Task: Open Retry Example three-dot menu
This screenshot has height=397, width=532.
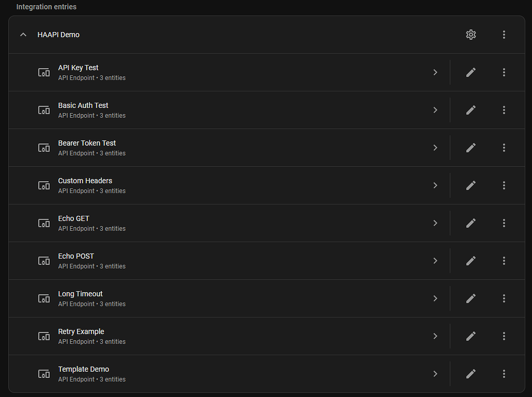Action: point(504,336)
